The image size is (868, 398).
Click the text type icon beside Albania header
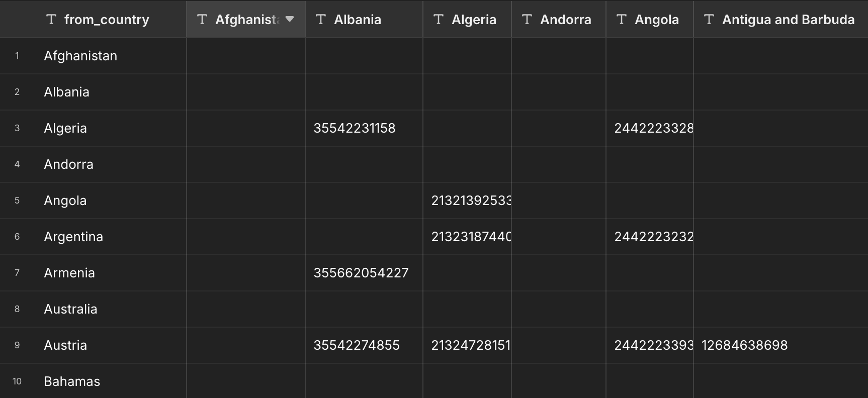click(x=321, y=20)
